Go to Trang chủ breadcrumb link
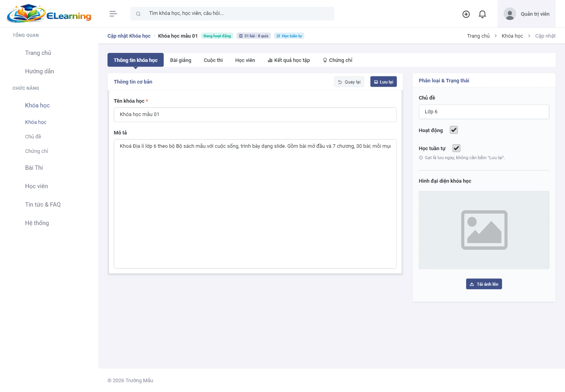The image size is (565, 392). click(478, 36)
